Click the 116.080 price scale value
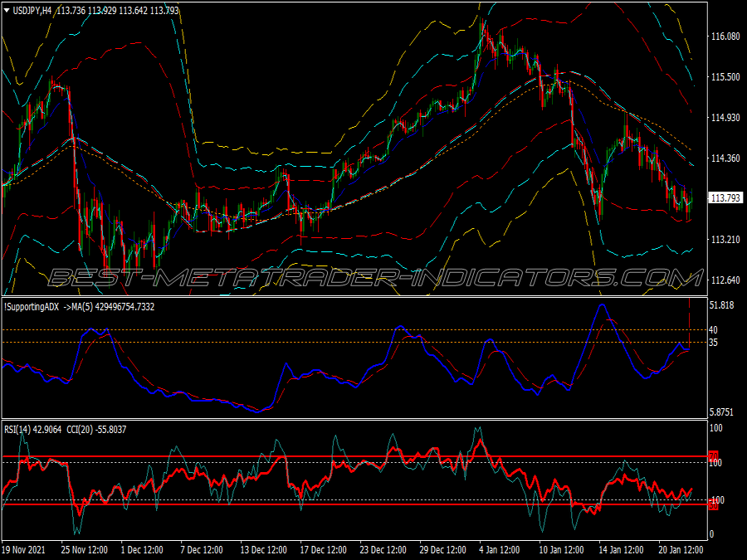The height and width of the screenshot is (560, 747). [x=725, y=37]
